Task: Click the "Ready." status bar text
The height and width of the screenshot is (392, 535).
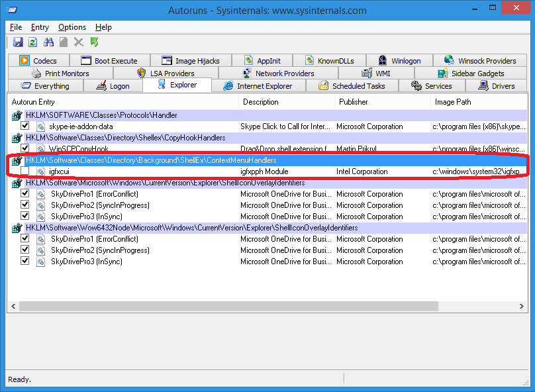Action: 19,379
